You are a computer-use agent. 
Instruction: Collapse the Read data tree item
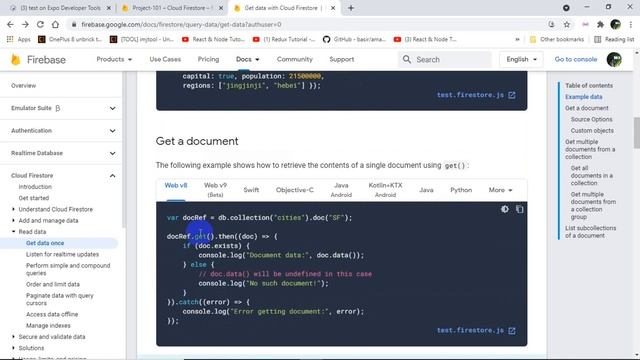13,231
